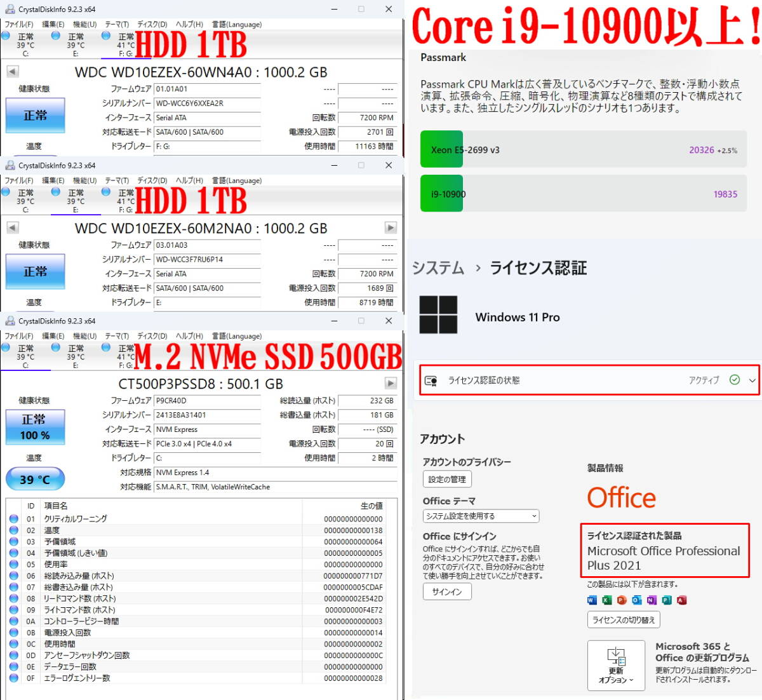Click the Windows logo beside Windows 11 Pro
Screen dimensions: 762x700
[439, 315]
